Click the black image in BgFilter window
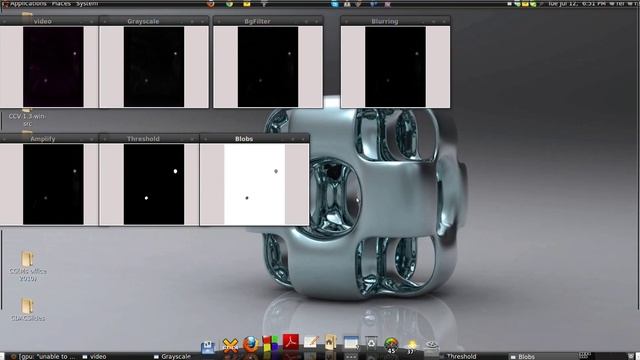The width and height of the screenshot is (640, 360). tap(268, 67)
